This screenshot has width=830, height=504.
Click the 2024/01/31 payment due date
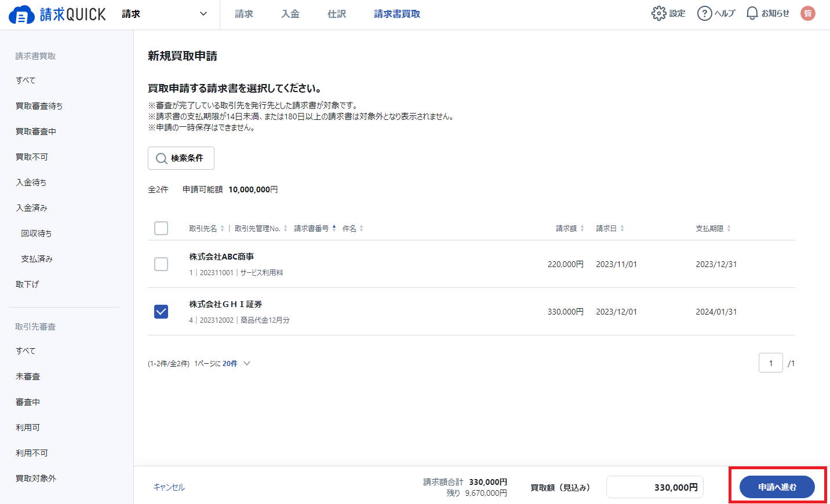pyautogui.click(x=716, y=312)
